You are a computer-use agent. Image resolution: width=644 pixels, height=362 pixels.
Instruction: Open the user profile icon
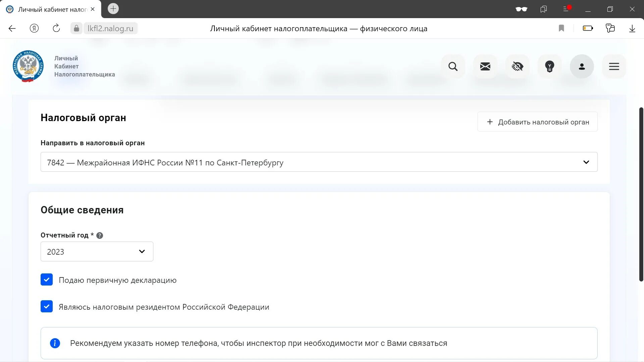click(582, 66)
